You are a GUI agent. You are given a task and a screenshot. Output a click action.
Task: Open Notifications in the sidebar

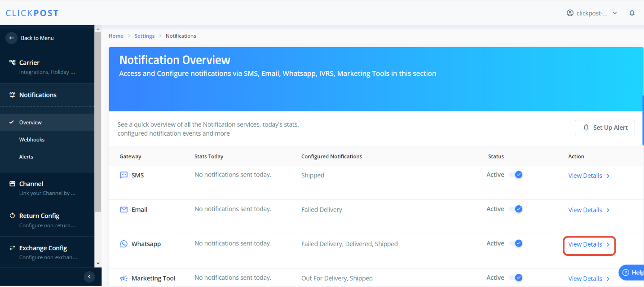[x=47, y=95]
